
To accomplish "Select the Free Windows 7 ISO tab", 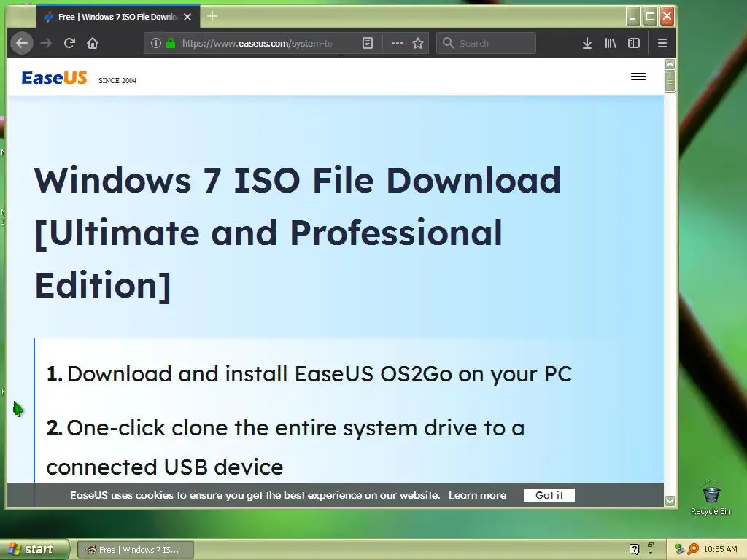I will click(x=117, y=17).
